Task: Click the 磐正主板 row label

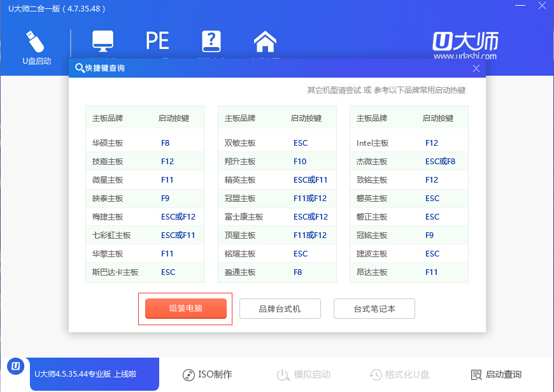Action: pyautogui.click(x=372, y=216)
